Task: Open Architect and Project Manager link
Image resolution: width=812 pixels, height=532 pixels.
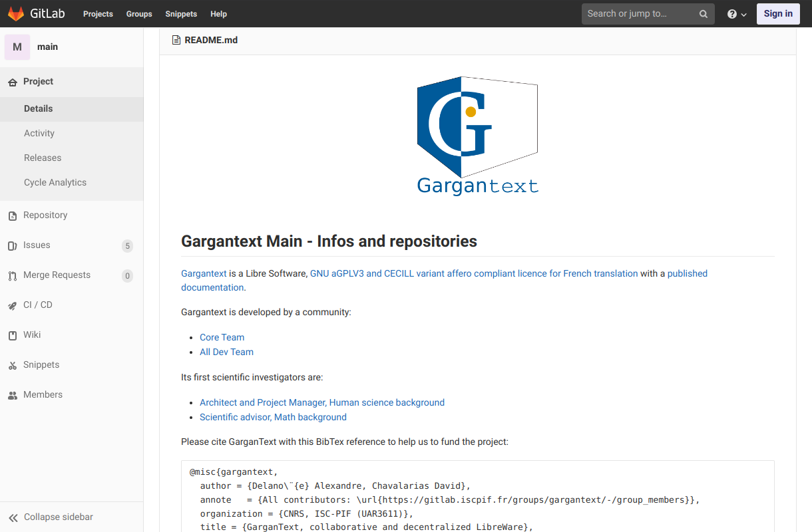Action: pos(322,402)
